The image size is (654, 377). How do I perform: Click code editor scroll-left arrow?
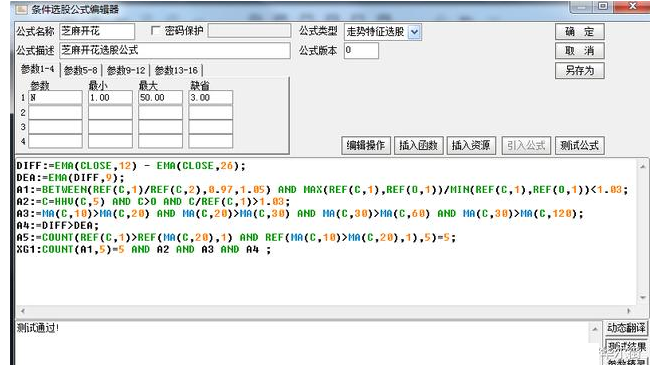23,311
